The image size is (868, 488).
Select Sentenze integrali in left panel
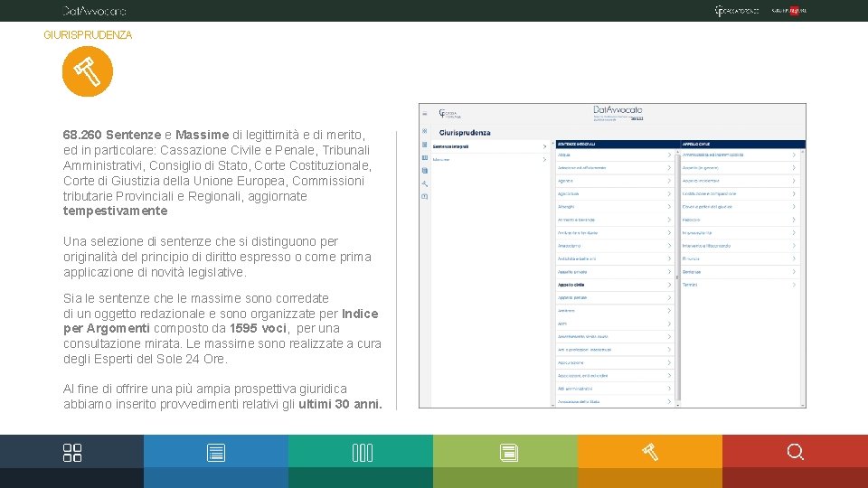[450, 146]
